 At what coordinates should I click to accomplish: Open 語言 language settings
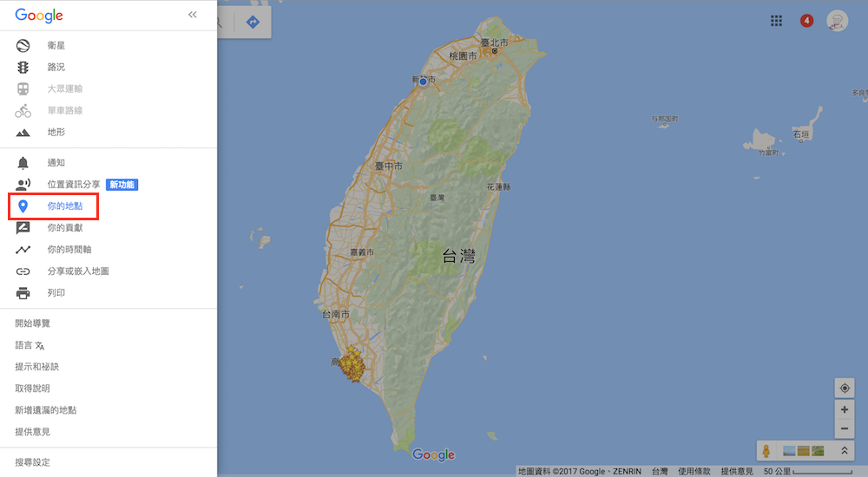pyautogui.click(x=23, y=345)
